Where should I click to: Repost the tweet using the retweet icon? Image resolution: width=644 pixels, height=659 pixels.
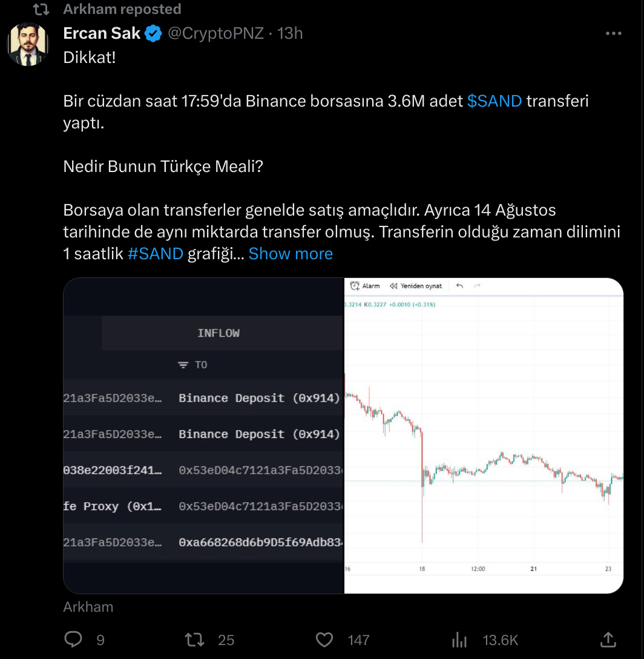[194, 640]
